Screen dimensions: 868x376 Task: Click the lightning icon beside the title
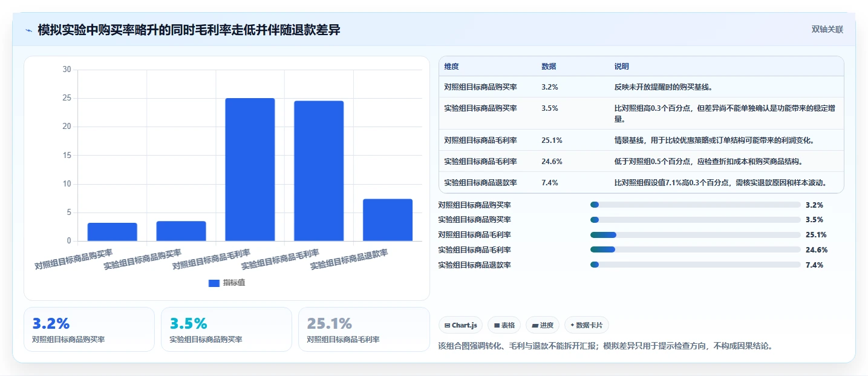(28, 30)
